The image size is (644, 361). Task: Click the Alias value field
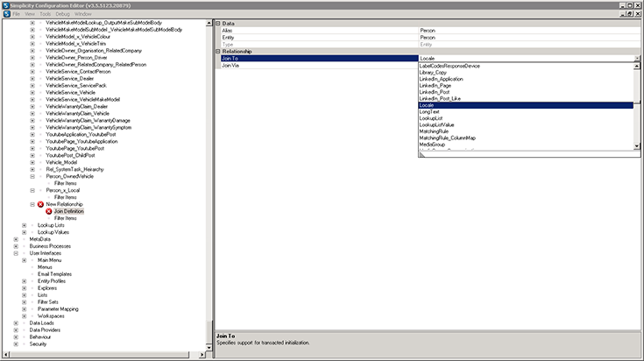click(526, 31)
